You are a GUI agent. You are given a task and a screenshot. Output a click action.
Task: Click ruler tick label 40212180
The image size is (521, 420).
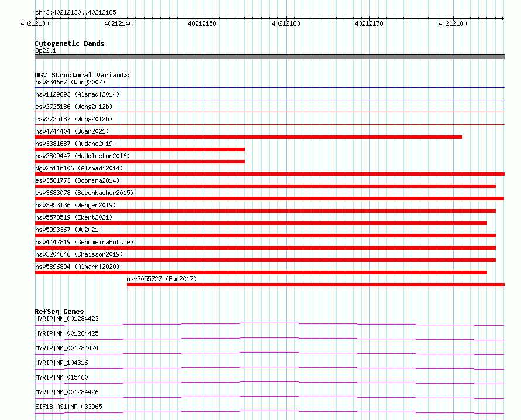pos(453,23)
